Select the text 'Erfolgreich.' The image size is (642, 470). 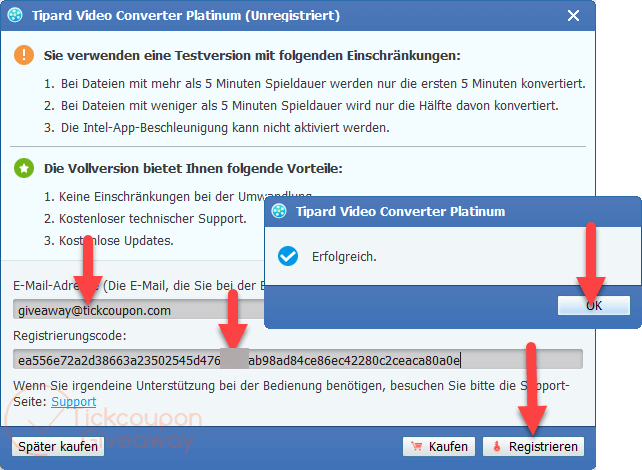click(344, 257)
